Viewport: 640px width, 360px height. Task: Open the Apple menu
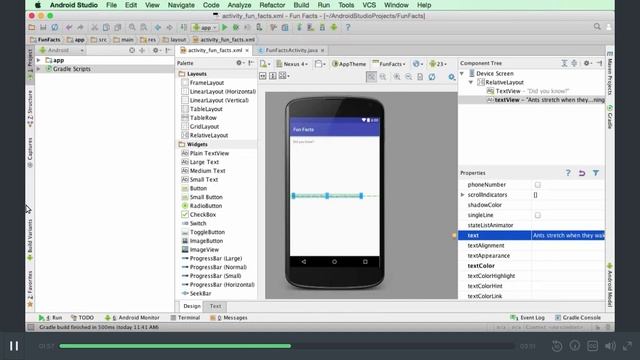click(38, 5)
